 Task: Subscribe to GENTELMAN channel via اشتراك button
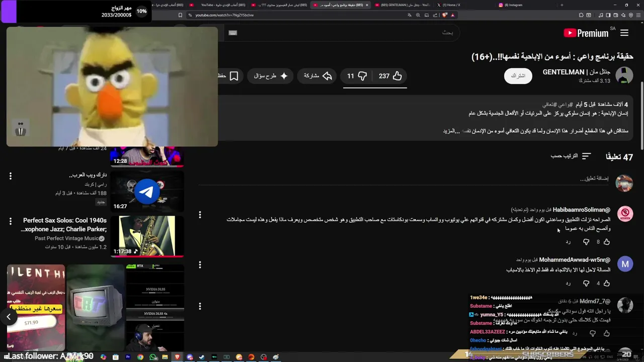click(518, 75)
